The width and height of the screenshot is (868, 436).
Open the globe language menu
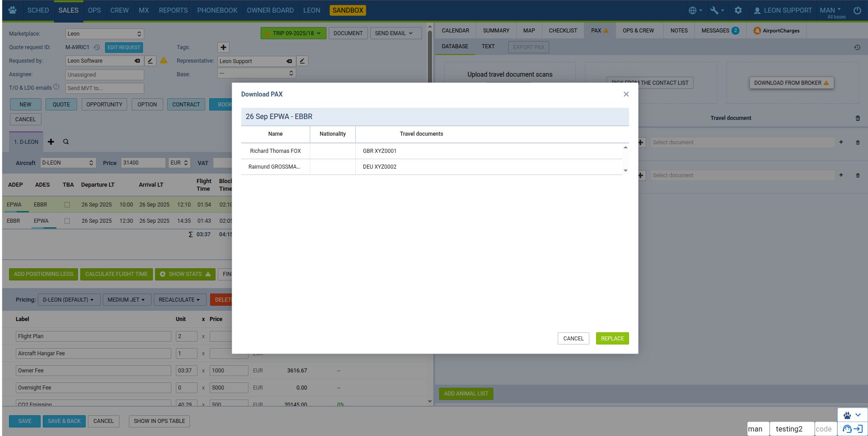tap(695, 10)
